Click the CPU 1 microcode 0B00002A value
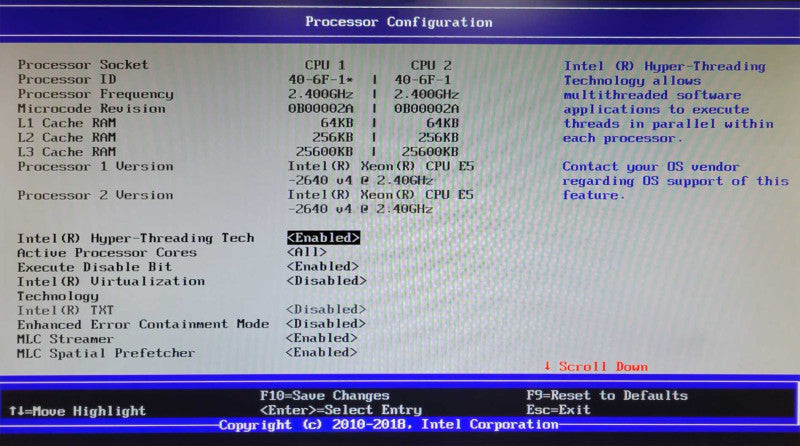Image resolution: width=800 pixels, height=446 pixels. coord(321,108)
